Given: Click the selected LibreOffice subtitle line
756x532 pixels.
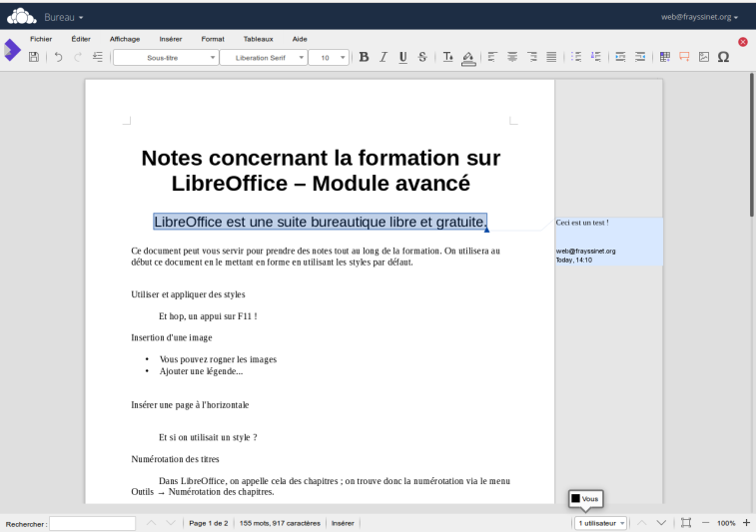Looking at the screenshot, I should coord(321,222).
